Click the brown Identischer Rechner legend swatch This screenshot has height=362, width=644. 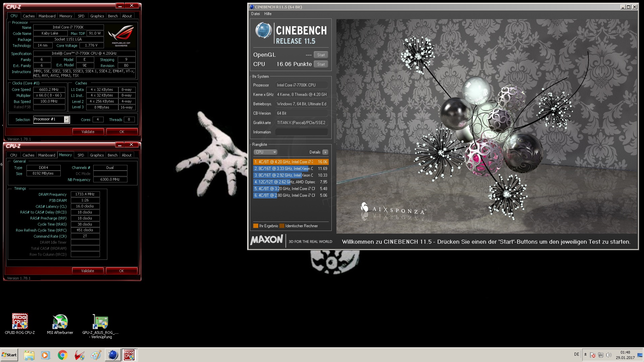click(x=282, y=226)
